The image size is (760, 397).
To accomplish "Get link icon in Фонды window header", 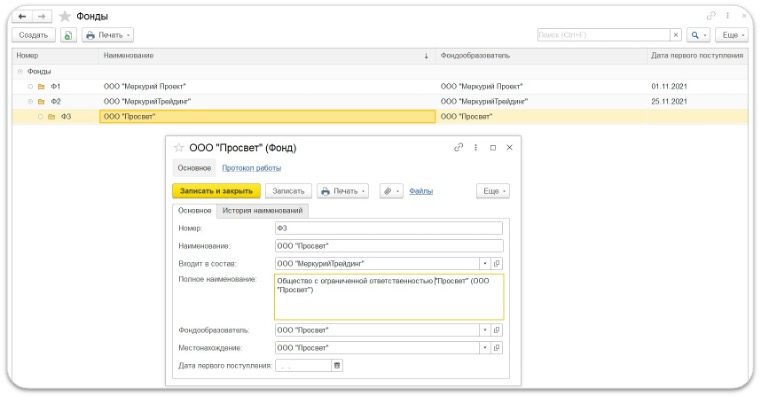I will 711,16.
